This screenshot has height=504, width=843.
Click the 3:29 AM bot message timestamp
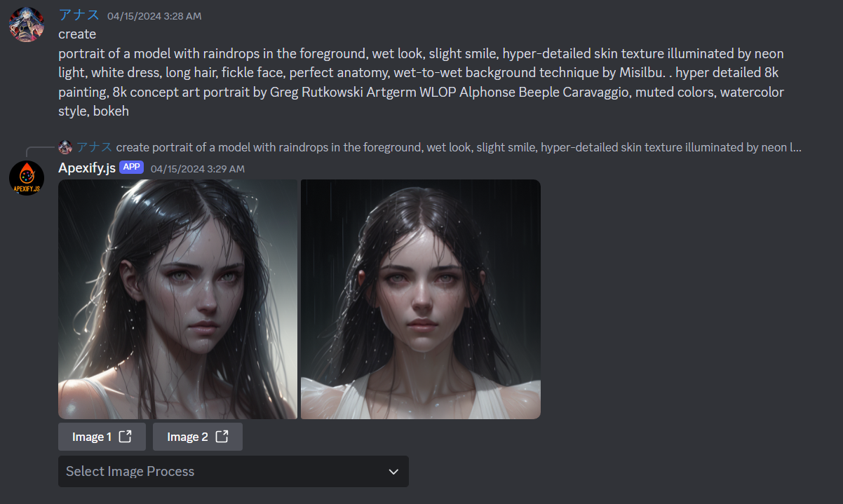[x=198, y=169]
